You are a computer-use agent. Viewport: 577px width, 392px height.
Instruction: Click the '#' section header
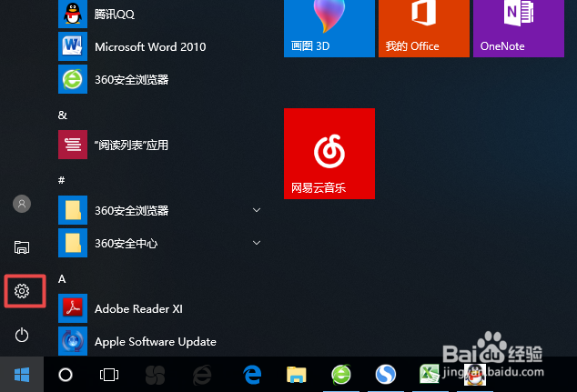point(62,180)
